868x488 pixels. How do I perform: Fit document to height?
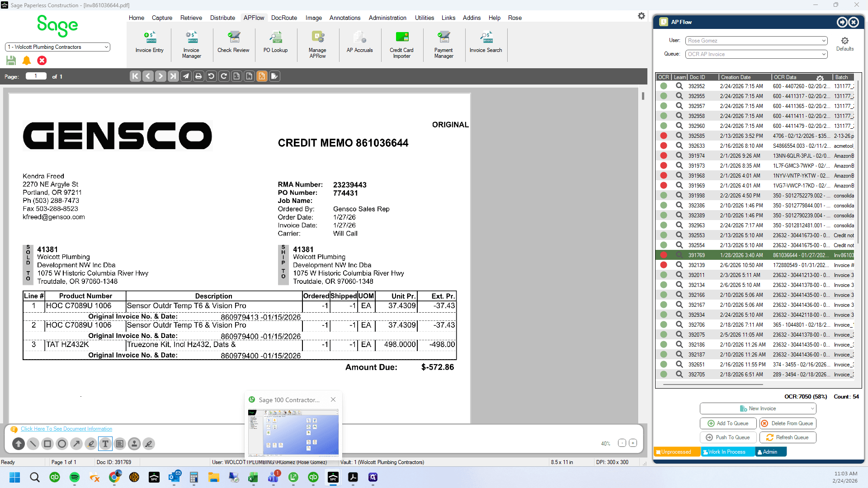tap(249, 76)
